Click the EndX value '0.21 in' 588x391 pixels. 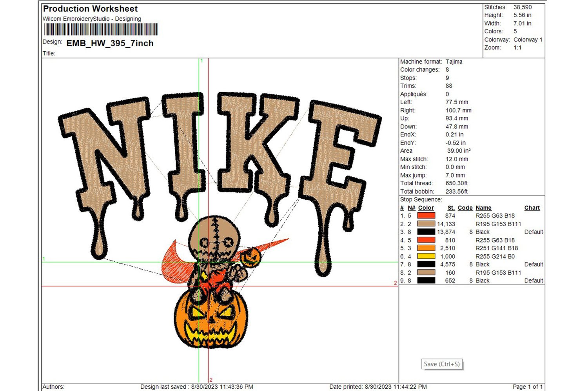pyautogui.click(x=454, y=134)
